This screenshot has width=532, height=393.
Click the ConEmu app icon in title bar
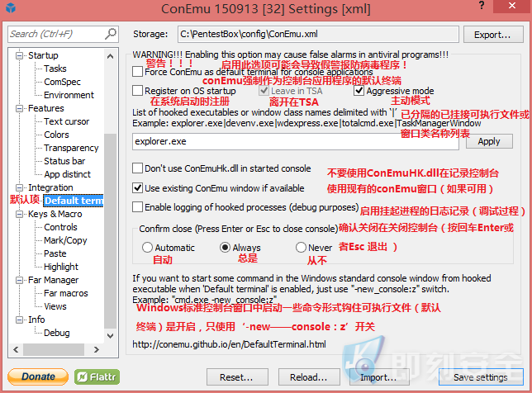(11, 7)
